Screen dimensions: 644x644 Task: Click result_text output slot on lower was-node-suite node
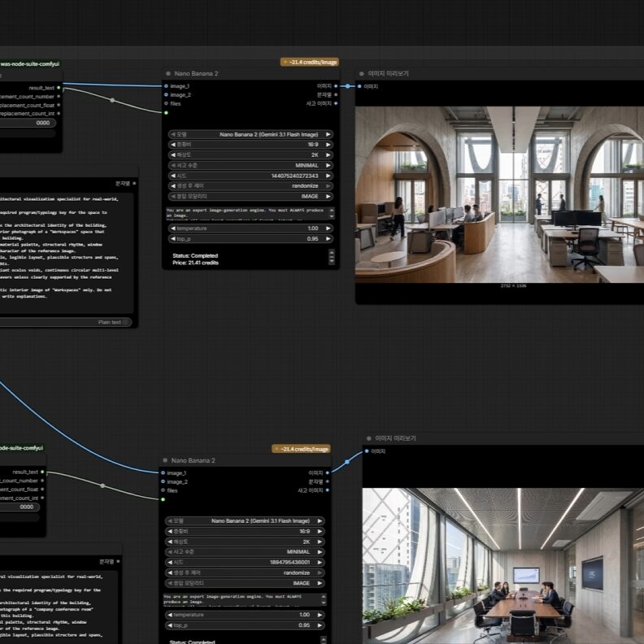42,472
